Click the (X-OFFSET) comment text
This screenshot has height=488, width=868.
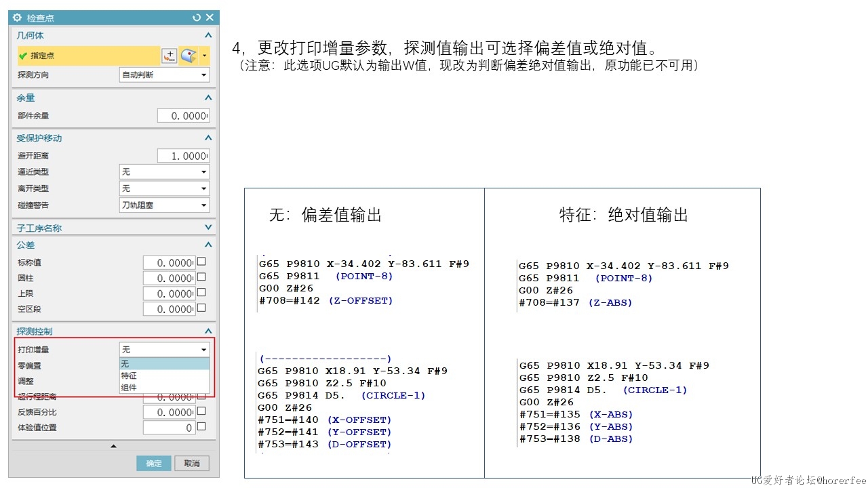click(359, 420)
